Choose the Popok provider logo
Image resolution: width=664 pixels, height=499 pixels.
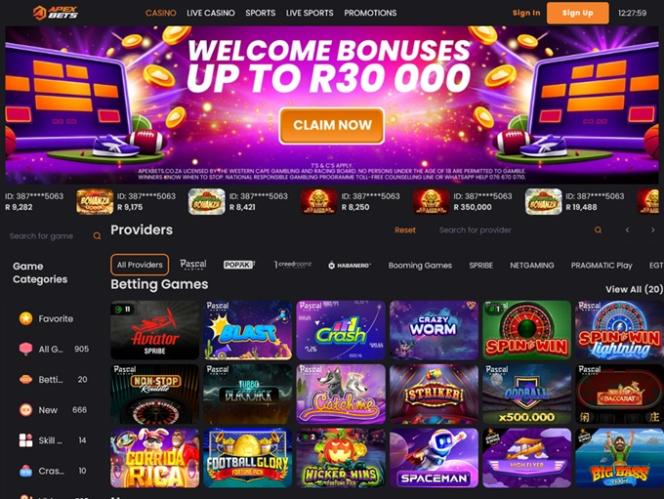(x=239, y=265)
